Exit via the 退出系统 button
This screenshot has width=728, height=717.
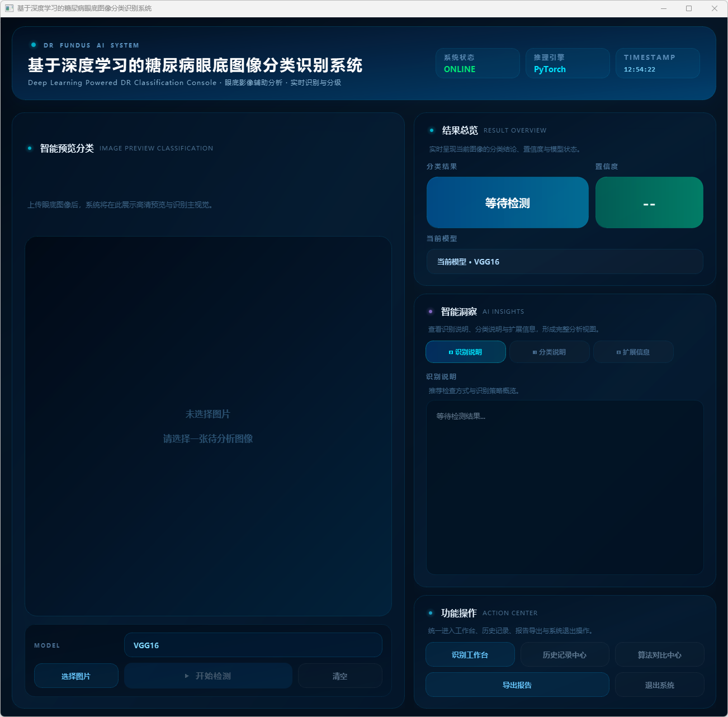coord(659,685)
